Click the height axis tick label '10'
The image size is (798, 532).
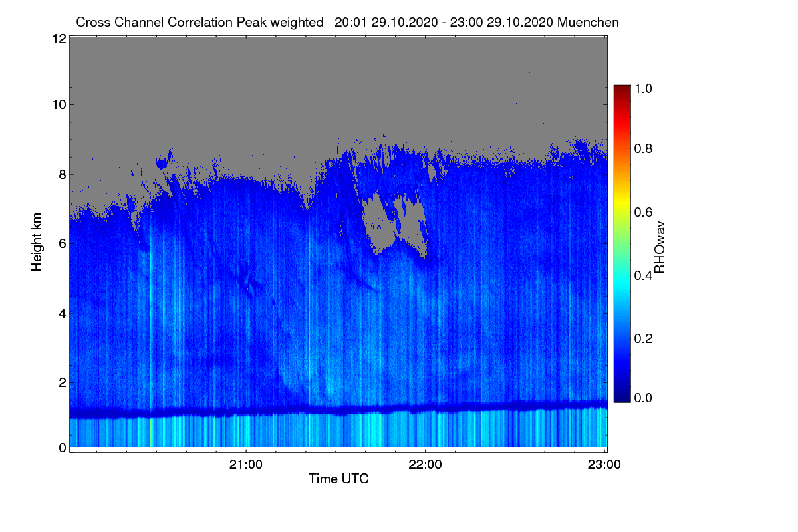59,104
